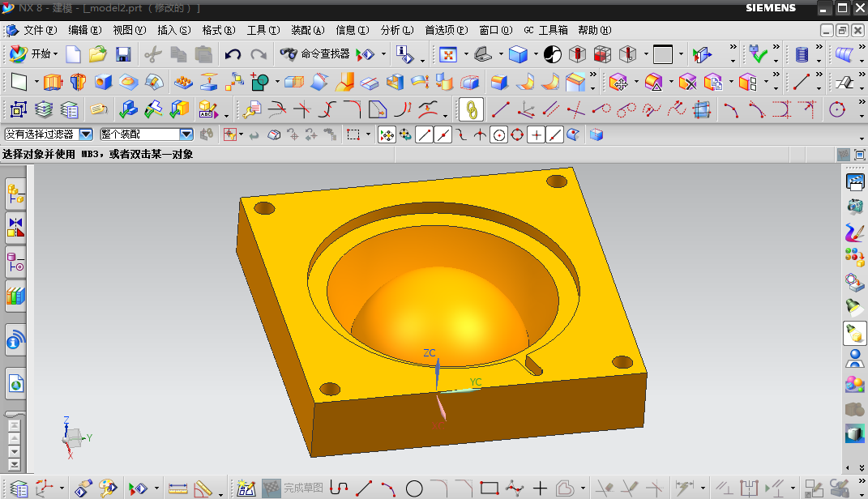This screenshot has width=868, height=499.
Task: Click the gray background swatch in view toolbar
Action: tap(663, 54)
